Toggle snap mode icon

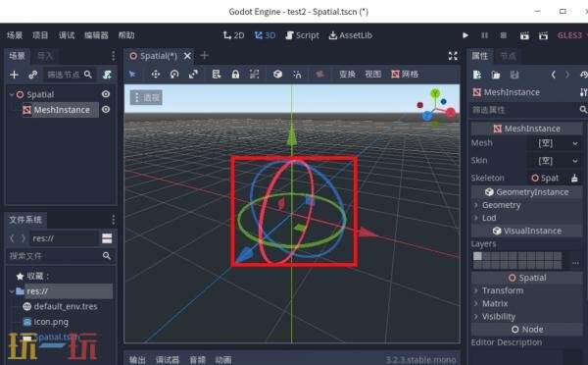click(297, 74)
